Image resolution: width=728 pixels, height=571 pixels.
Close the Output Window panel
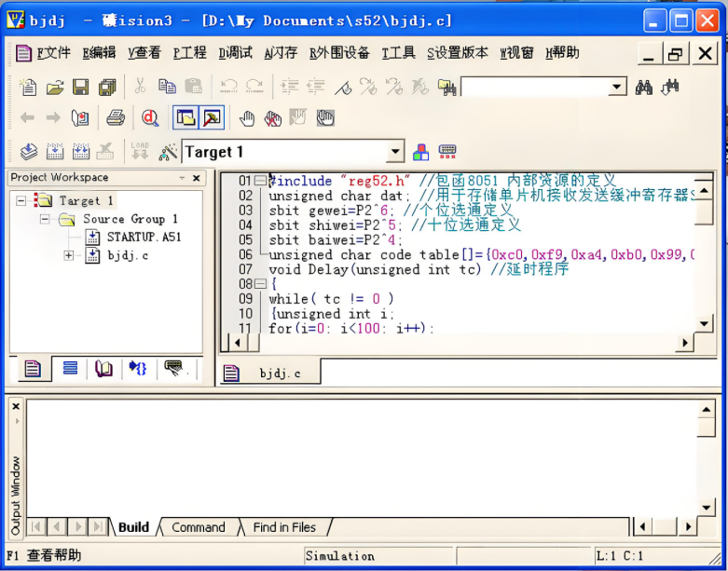[x=16, y=406]
